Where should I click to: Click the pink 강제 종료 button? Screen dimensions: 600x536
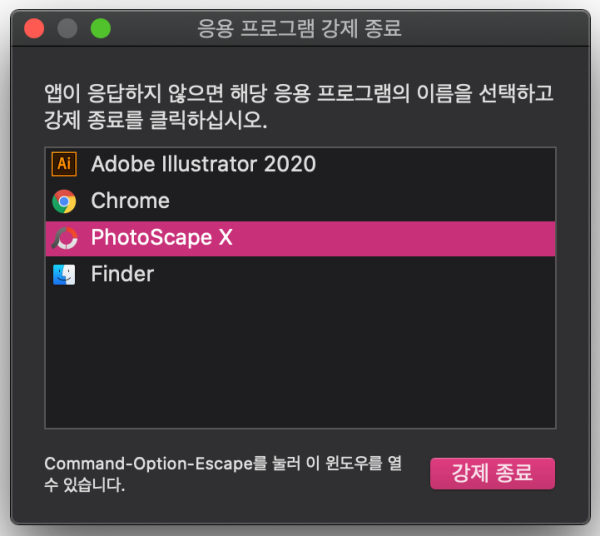click(492, 473)
